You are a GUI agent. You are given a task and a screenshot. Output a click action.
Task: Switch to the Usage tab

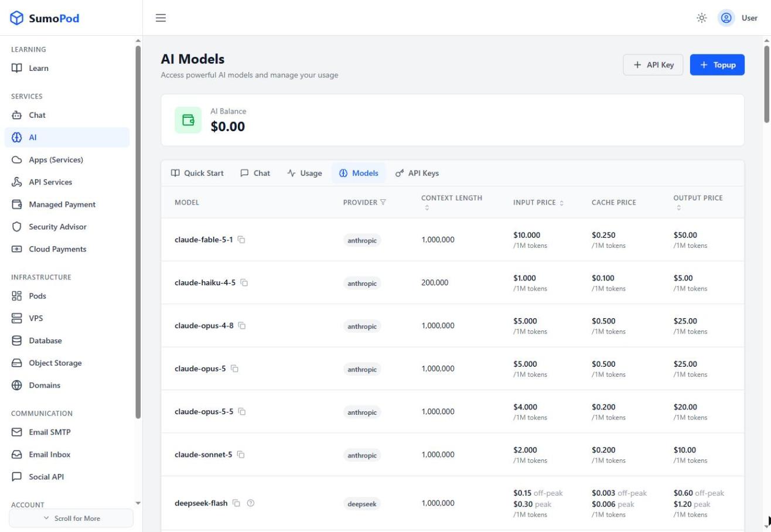point(305,173)
